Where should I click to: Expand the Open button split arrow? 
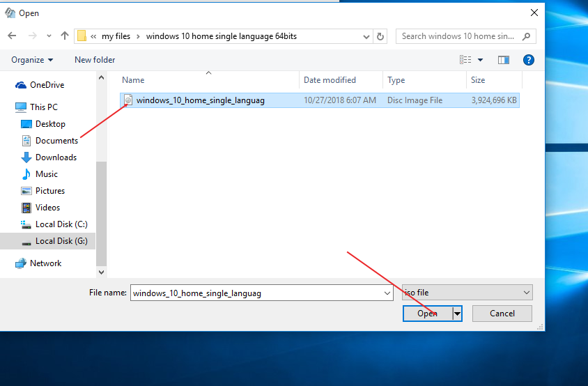pos(457,314)
